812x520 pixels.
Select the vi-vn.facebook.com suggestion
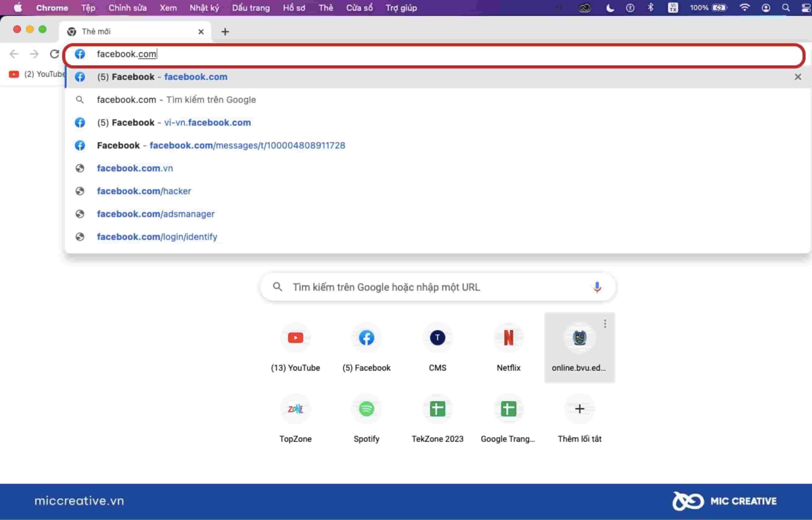pos(438,123)
